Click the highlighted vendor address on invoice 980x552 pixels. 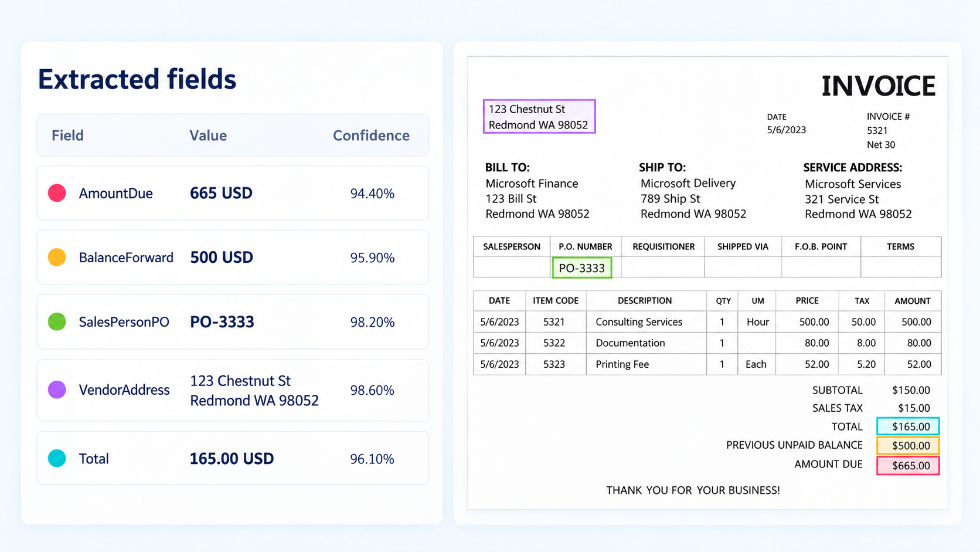[539, 116]
